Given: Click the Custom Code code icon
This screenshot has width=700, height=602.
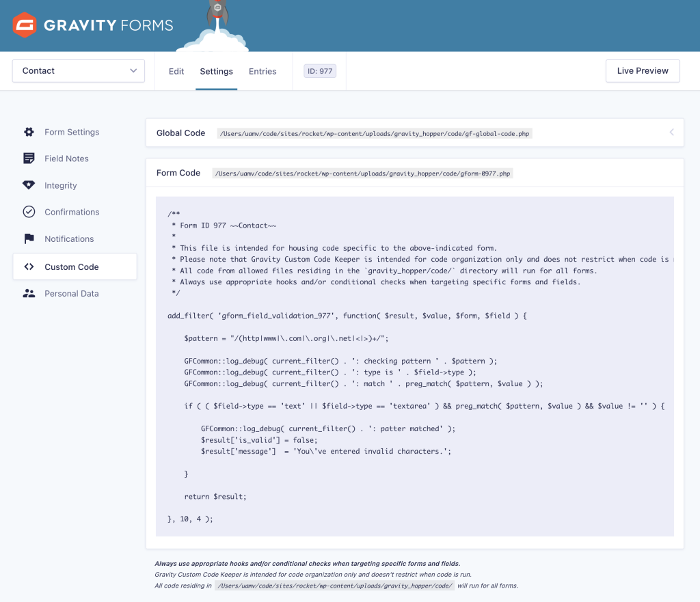Looking at the screenshot, I should (28, 266).
